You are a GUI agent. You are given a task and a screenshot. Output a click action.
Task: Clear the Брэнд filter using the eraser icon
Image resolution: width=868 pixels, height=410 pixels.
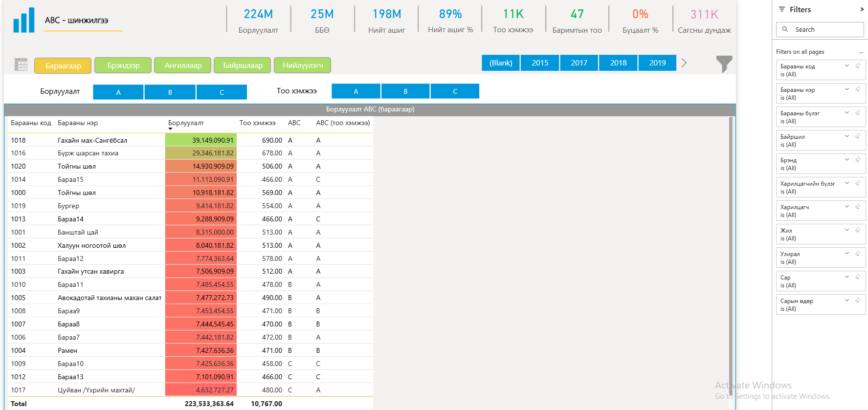point(857,160)
